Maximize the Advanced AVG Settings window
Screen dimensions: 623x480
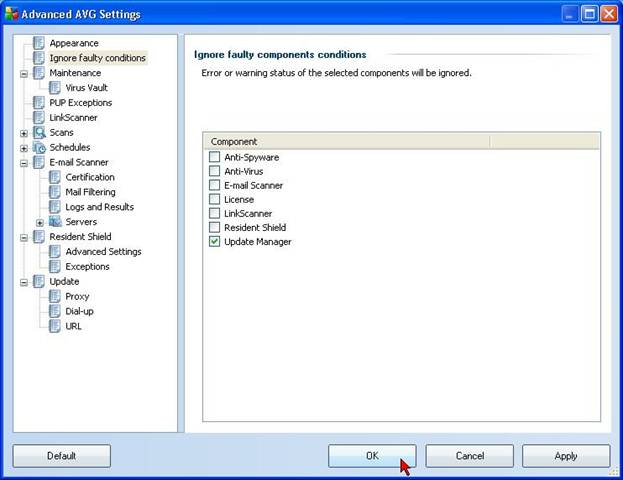[x=590, y=14]
